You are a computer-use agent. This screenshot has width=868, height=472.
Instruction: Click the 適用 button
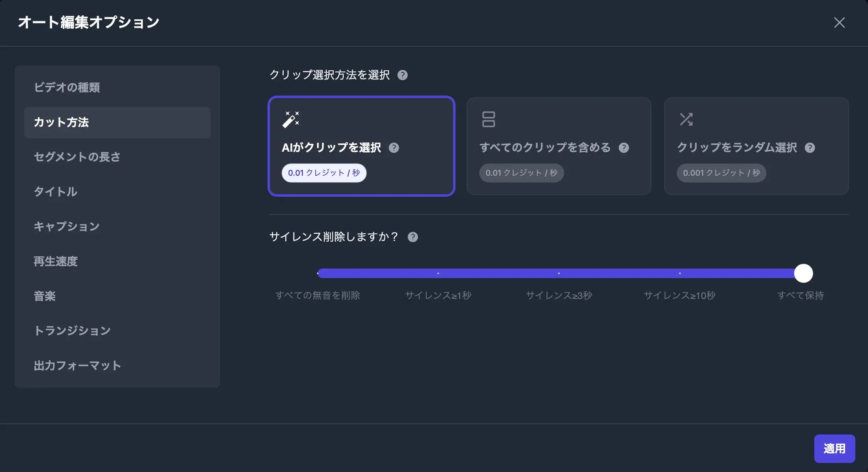point(834,448)
